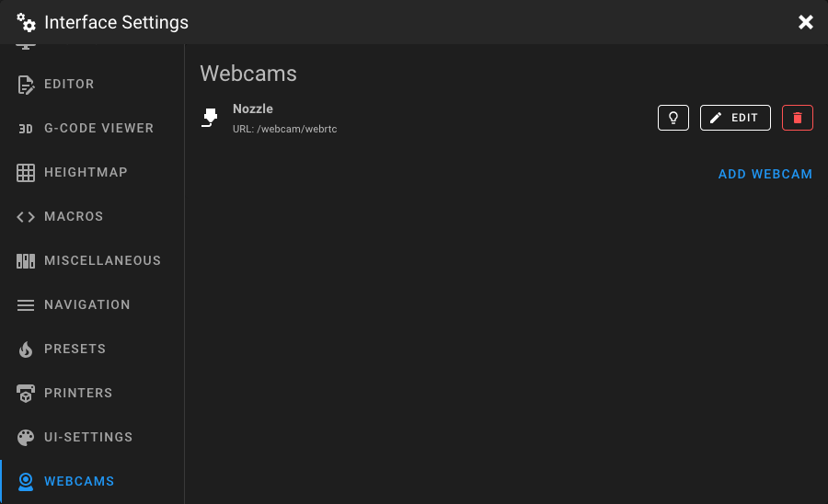Click the pencil icon in Edit button
828x504 pixels.
coord(716,118)
